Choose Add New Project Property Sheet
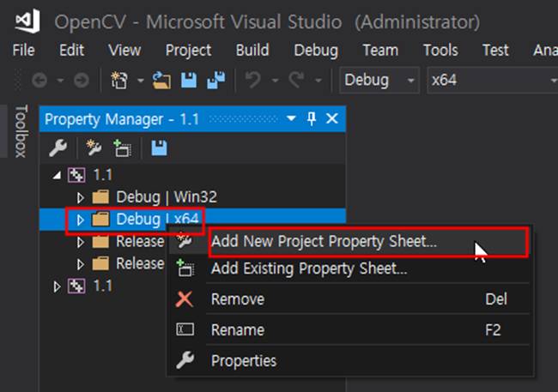Screen dimensions: 558x392 (x=324, y=241)
